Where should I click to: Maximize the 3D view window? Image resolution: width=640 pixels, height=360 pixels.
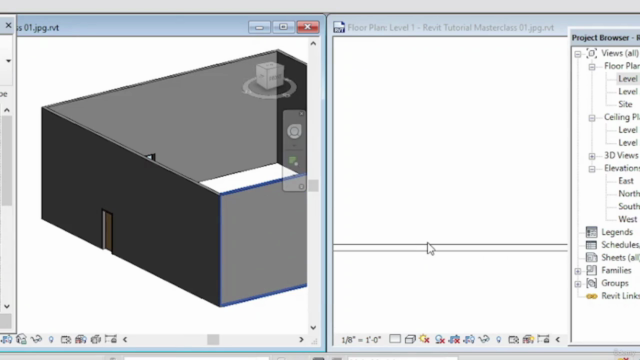[x=283, y=27]
